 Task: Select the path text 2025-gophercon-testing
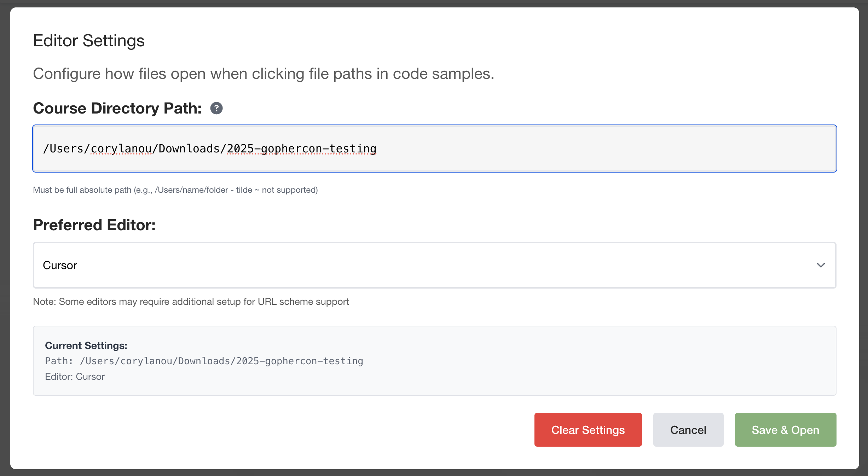pyautogui.click(x=301, y=149)
